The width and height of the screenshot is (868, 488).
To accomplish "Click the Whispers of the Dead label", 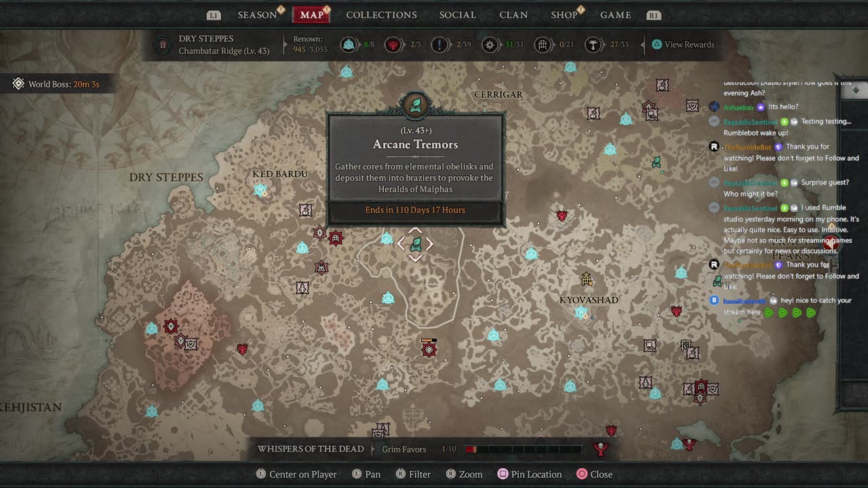I will [311, 449].
